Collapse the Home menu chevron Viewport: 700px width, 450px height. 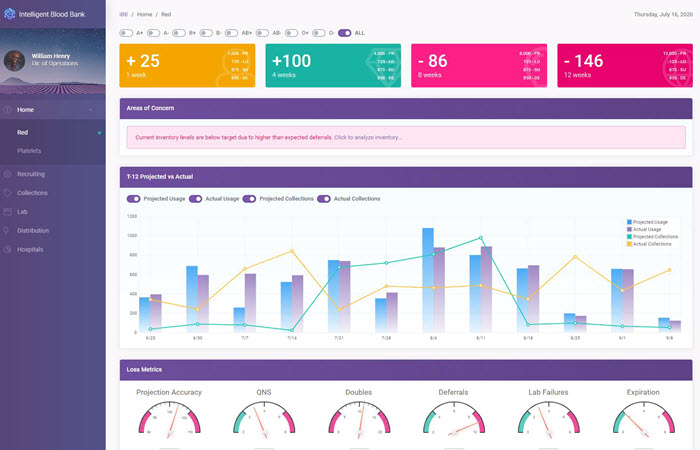point(90,109)
